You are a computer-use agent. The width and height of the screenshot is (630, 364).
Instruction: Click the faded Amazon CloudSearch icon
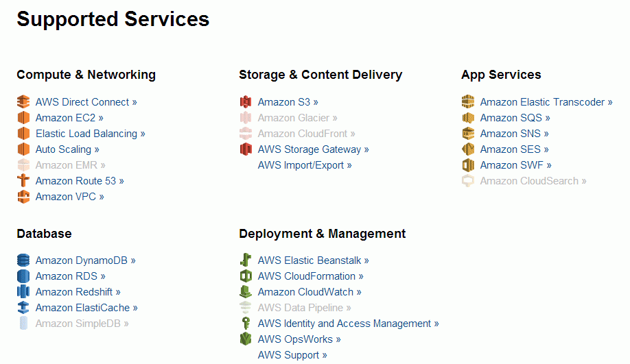point(468,180)
